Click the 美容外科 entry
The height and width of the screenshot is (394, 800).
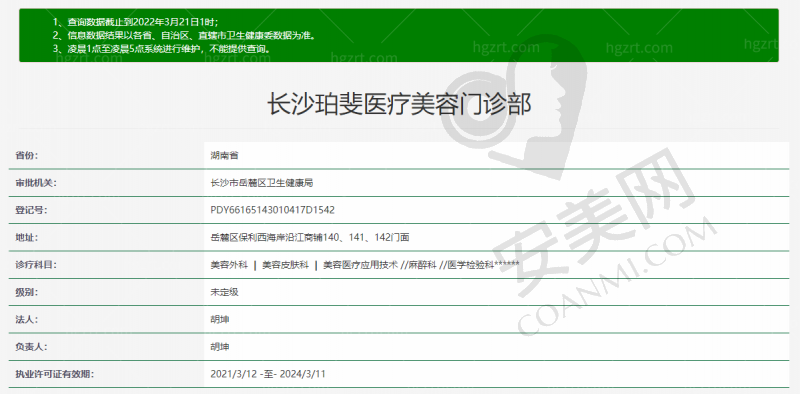pyautogui.click(x=229, y=265)
